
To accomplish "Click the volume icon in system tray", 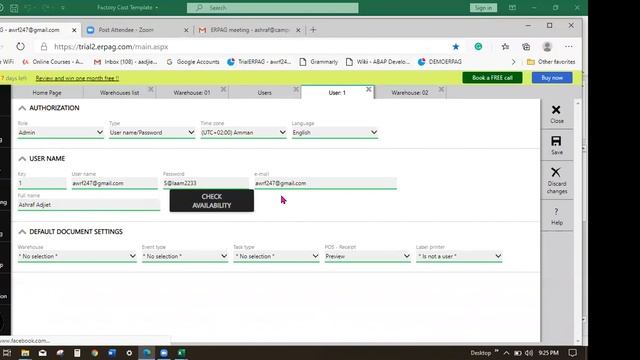I will point(529,353).
